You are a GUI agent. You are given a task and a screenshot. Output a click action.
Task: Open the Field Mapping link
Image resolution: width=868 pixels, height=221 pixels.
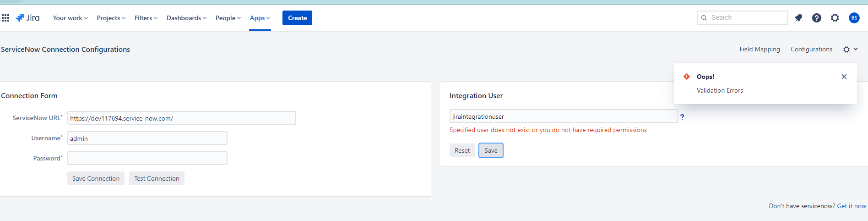point(759,49)
